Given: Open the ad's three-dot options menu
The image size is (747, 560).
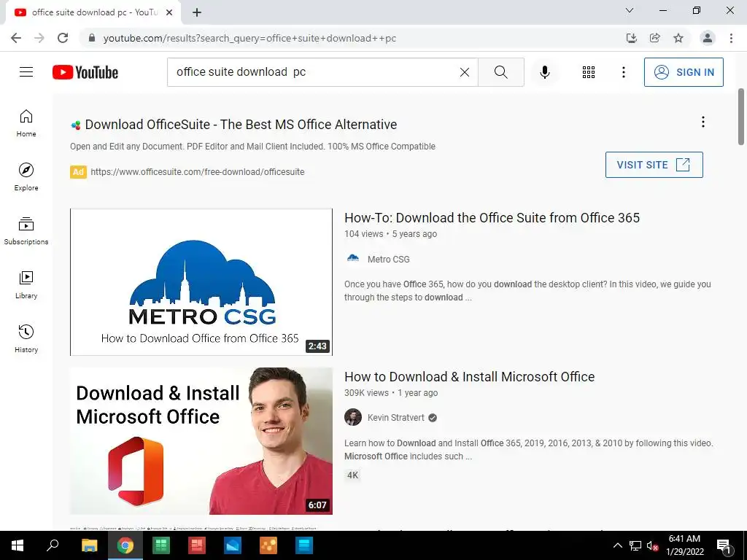Looking at the screenshot, I should click(x=703, y=122).
